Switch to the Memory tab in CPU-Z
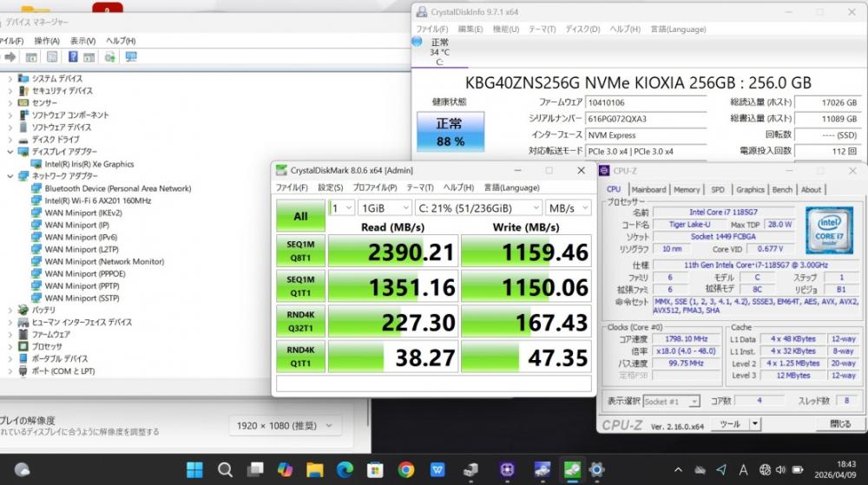This screenshot has width=868, height=485. point(686,189)
